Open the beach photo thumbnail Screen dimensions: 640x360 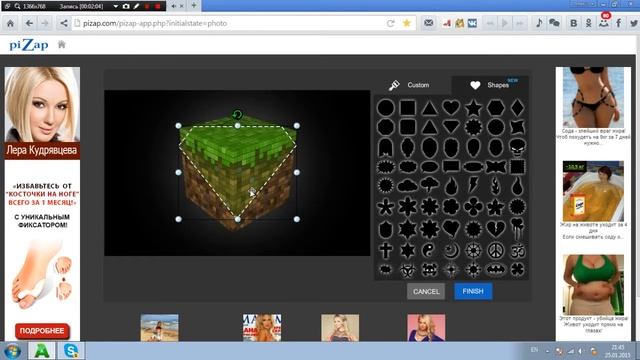pos(160,327)
